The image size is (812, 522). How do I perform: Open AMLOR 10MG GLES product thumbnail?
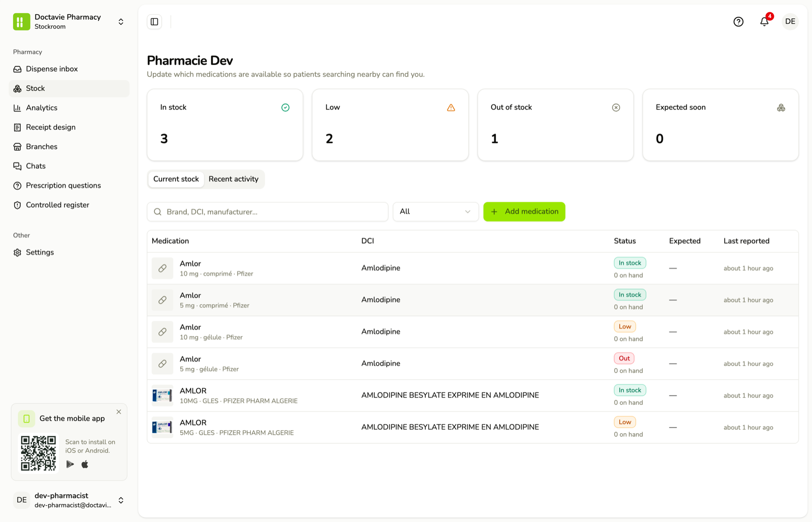point(162,396)
